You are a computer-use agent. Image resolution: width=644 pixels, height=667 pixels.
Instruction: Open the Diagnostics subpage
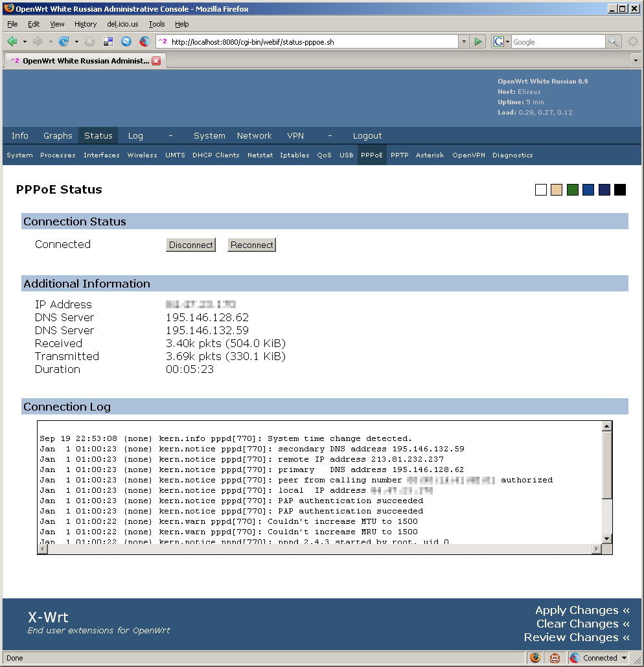click(x=512, y=155)
